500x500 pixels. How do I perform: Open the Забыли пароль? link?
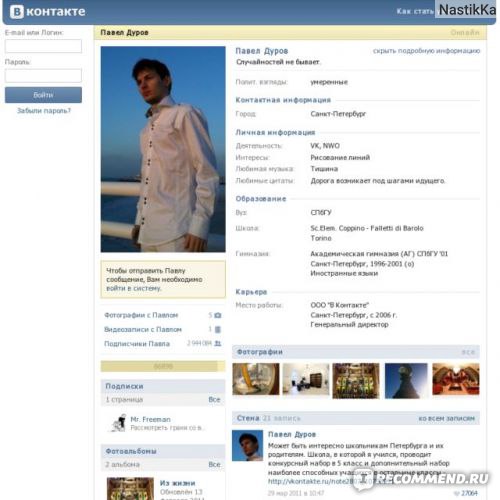click(44, 111)
